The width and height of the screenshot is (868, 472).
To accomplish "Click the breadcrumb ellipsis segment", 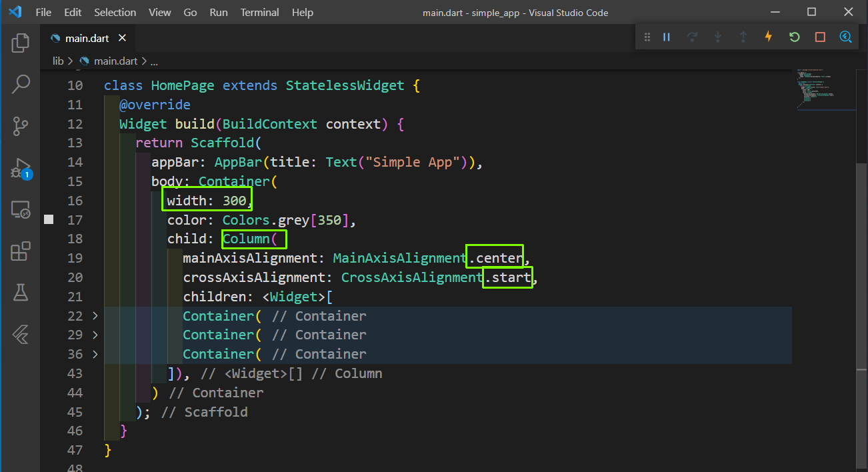I will point(154,61).
